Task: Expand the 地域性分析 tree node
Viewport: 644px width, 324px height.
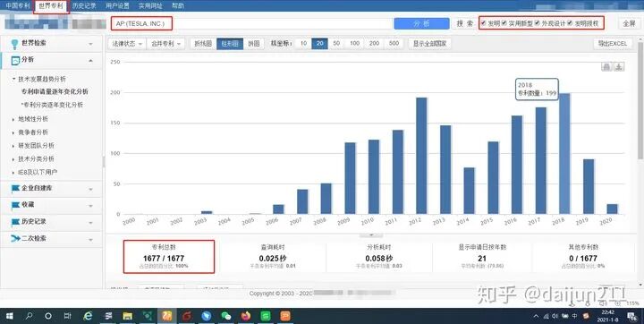Action: [x=13, y=119]
